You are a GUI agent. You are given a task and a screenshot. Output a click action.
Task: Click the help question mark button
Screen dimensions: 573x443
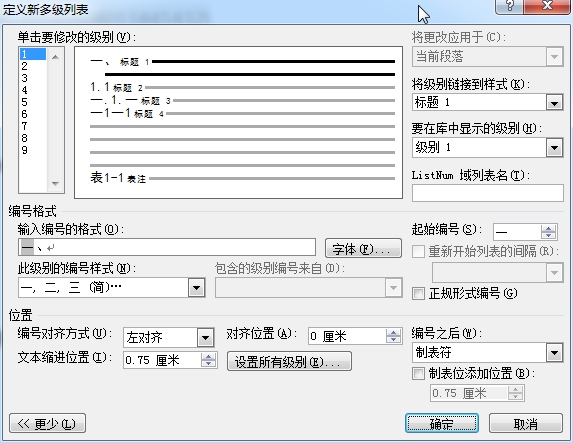pos(510,6)
